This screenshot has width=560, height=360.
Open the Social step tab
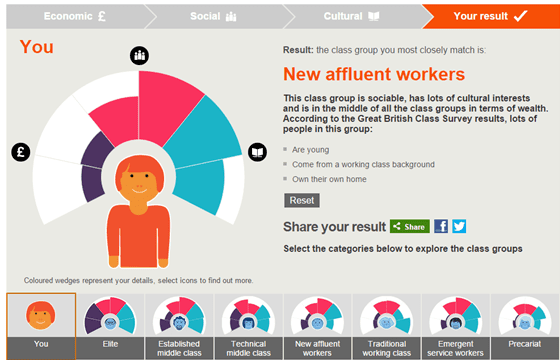click(214, 16)
